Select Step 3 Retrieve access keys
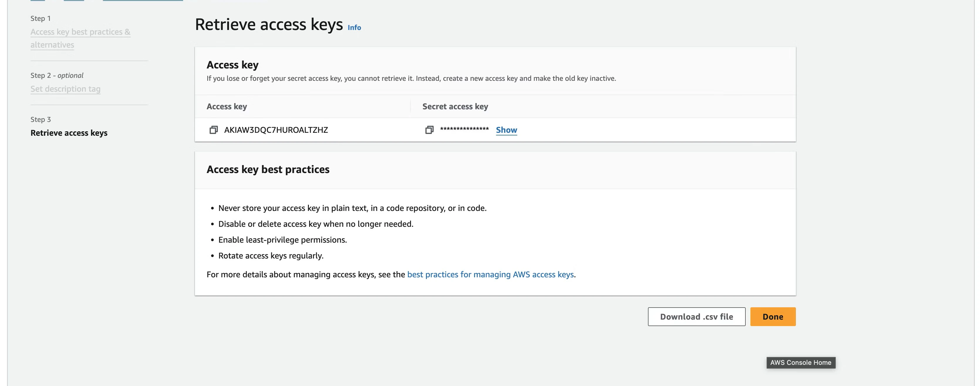Screen dimensions: 980x386 click(x=69, y=133)
